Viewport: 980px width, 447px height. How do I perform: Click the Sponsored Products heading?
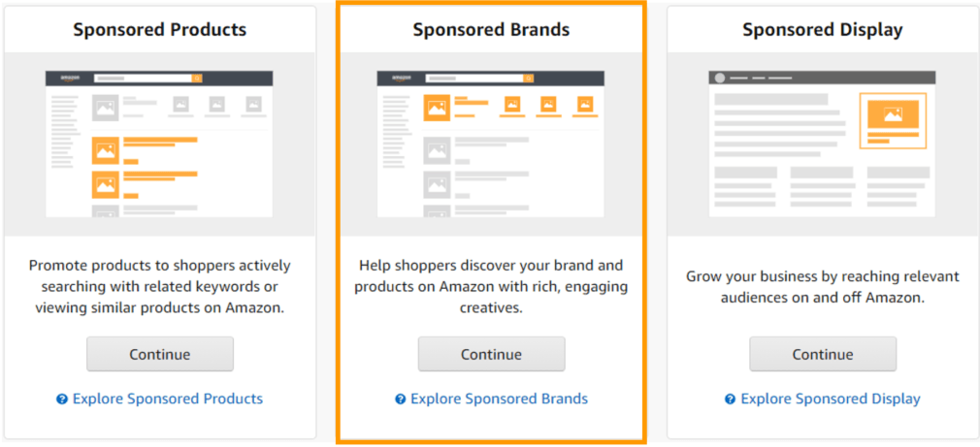[160, 30]
